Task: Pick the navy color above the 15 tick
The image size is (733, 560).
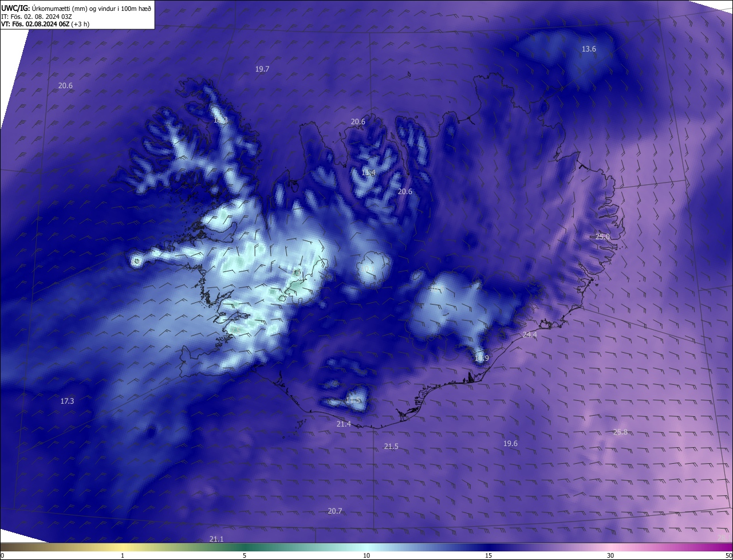Action: (488, 547)
